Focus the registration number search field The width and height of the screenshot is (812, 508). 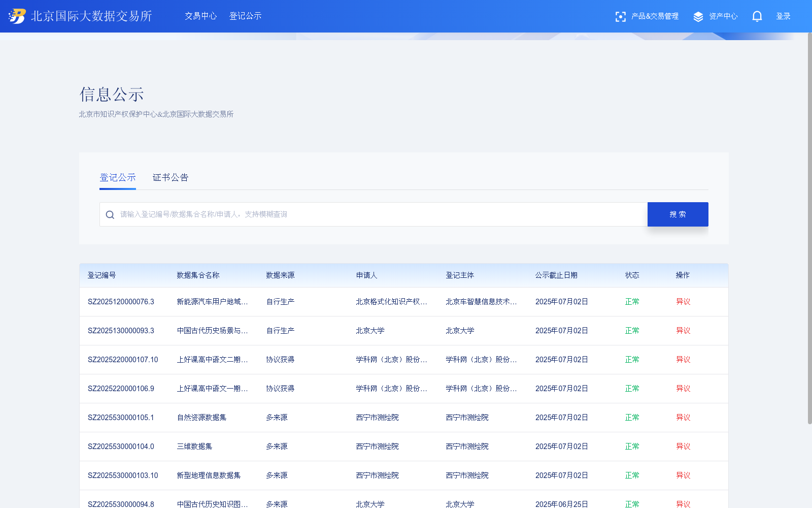[374, 214]
